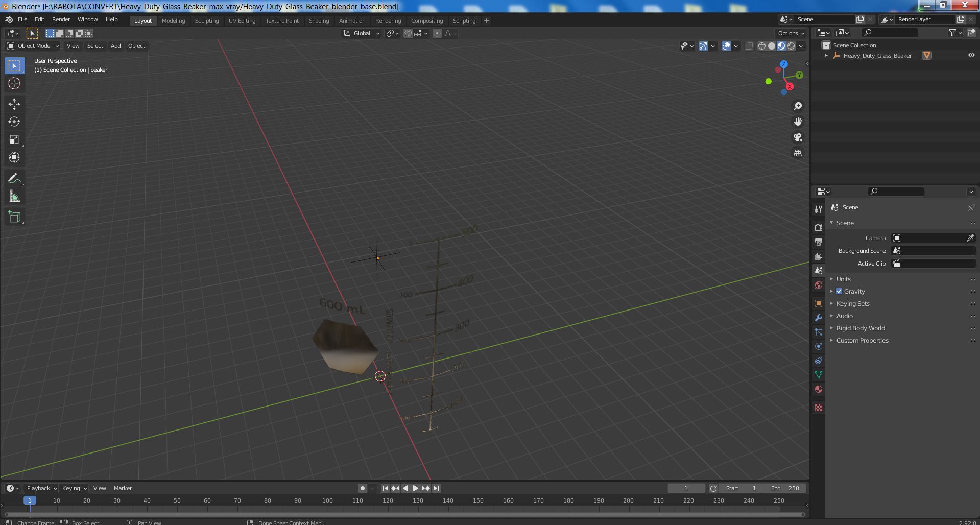Select the Add Cube tool

[14, 217]
